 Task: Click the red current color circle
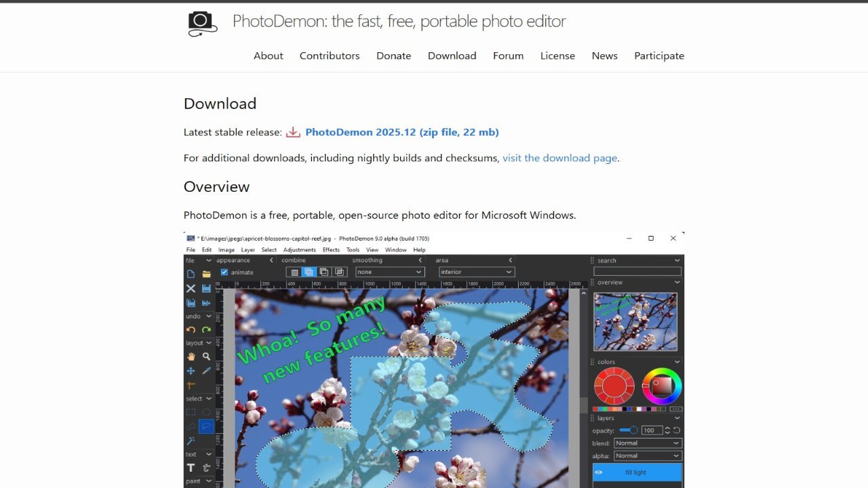[x=614, y=386]
